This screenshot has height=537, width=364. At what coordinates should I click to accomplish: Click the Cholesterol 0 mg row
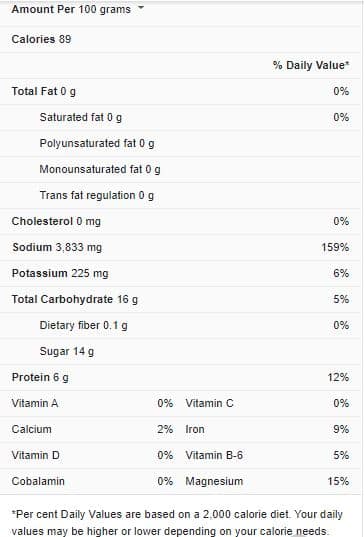180,222
